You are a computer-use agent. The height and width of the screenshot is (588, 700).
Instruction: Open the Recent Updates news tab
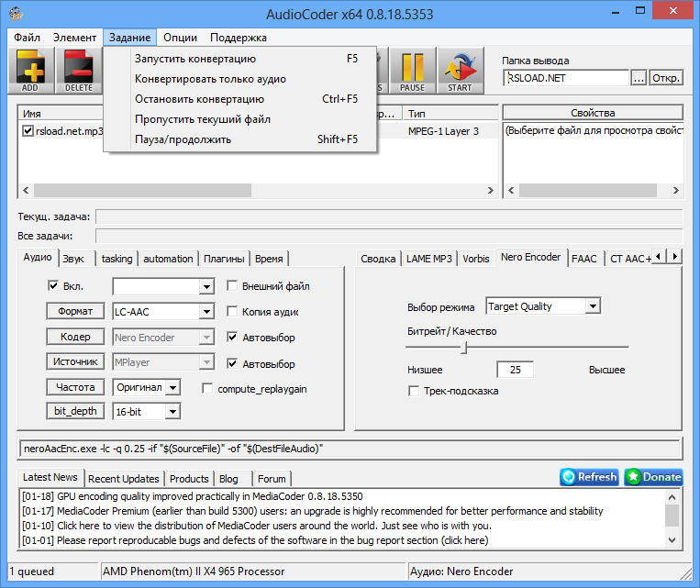[x=124, y=479]
